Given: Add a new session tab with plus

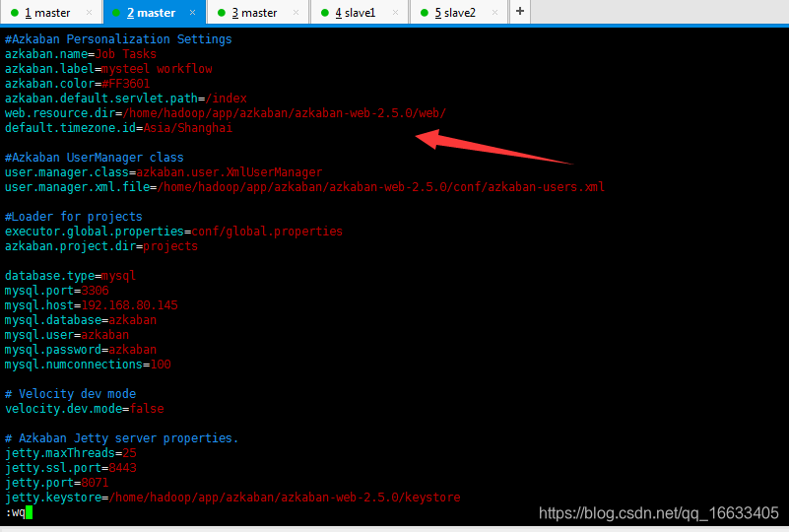Looking at the screenshot, I should pos(520,11).
